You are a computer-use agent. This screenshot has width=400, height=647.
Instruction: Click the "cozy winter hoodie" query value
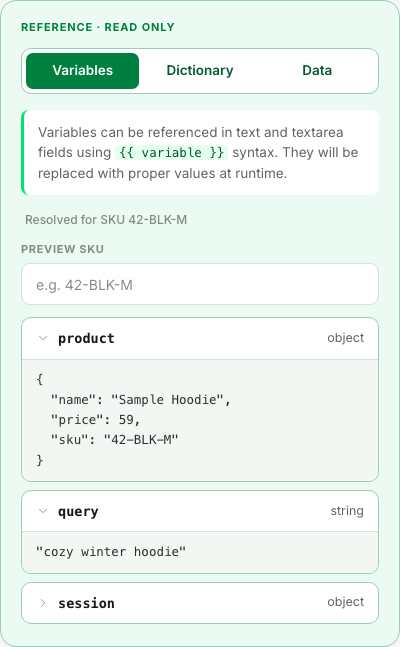pyautogui.click(x=111, y=552)
